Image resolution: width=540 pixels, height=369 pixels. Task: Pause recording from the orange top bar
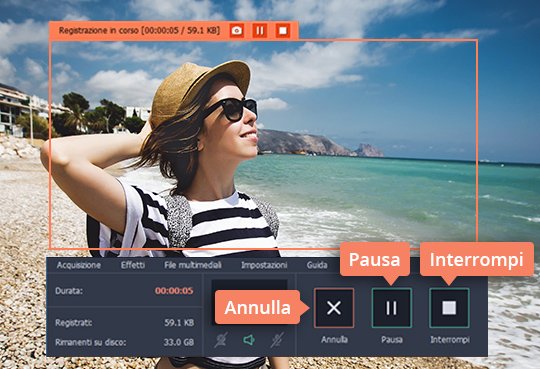pos(260,31)
